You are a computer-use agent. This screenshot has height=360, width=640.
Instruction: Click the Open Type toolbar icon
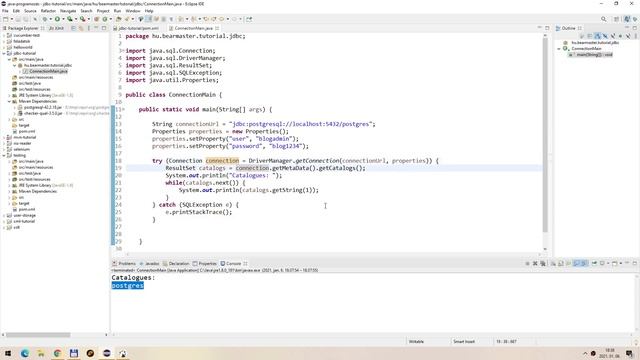tap(118, 19)
